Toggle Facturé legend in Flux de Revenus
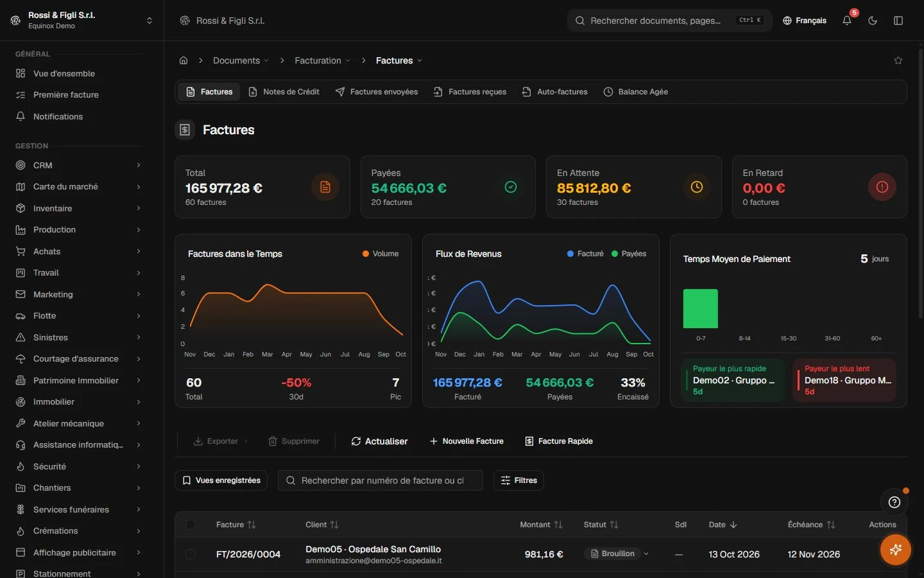 point(585,254)
